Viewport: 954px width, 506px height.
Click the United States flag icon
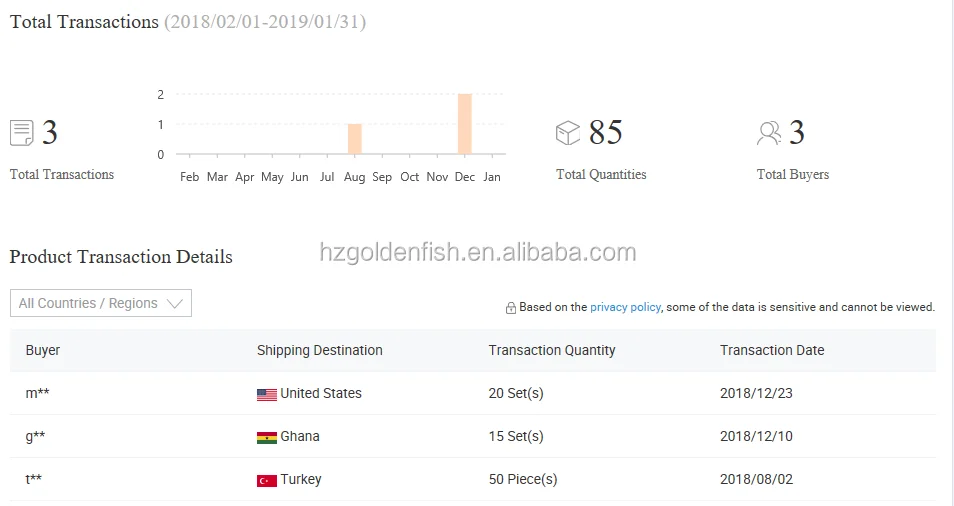click(266, 395)
